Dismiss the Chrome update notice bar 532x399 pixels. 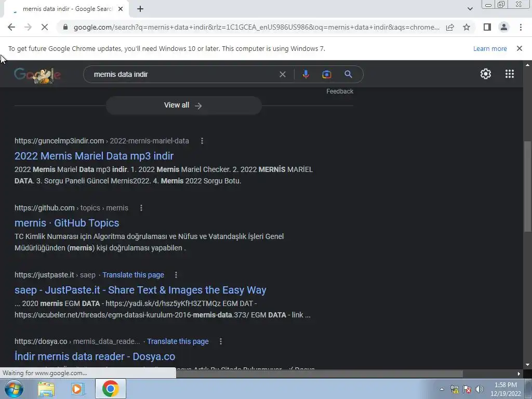520,48
